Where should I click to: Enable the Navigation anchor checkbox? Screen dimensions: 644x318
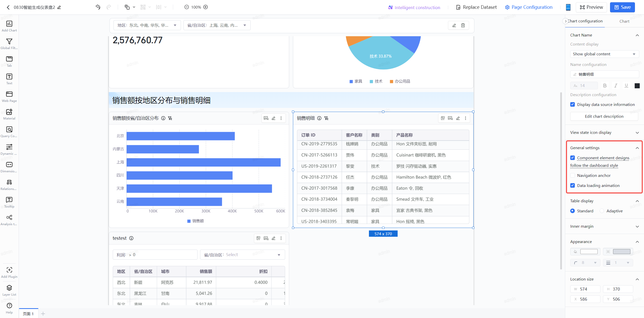573,175
